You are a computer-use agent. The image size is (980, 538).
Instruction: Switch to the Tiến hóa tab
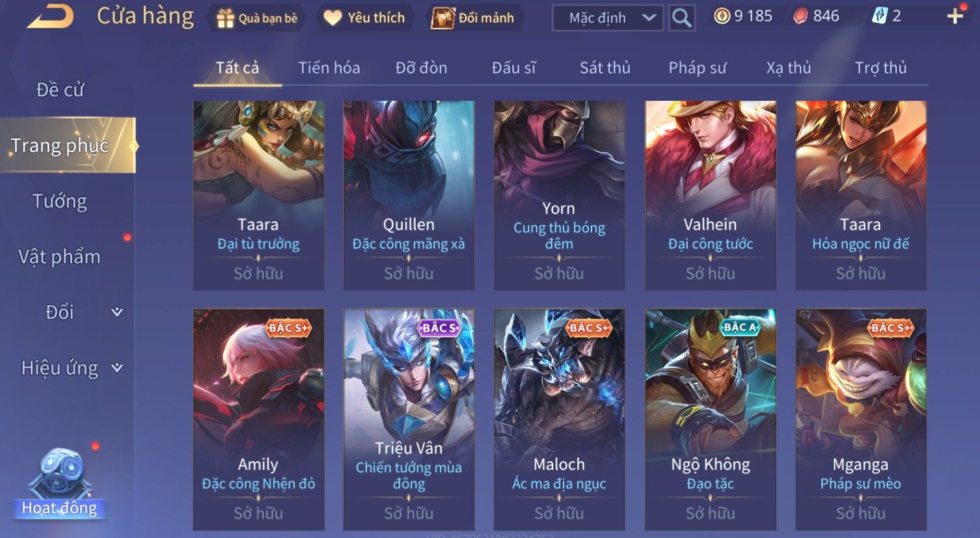(x=329, y=68)
